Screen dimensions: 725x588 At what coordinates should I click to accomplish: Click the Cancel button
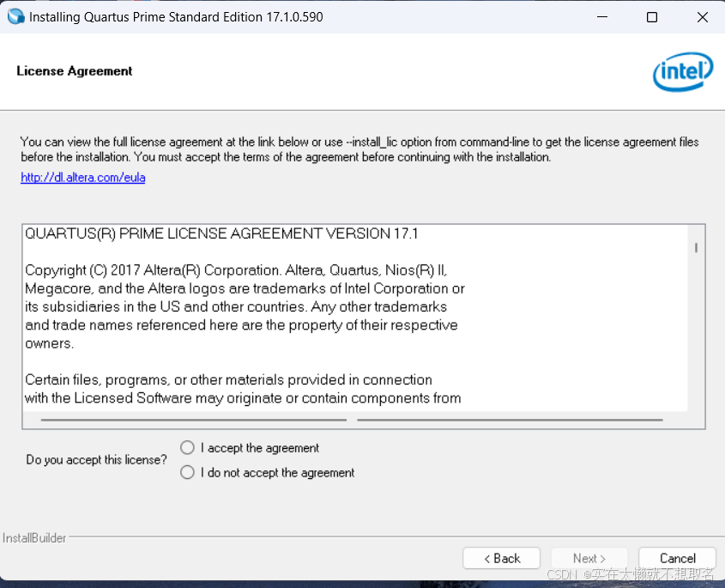[677, 559]
